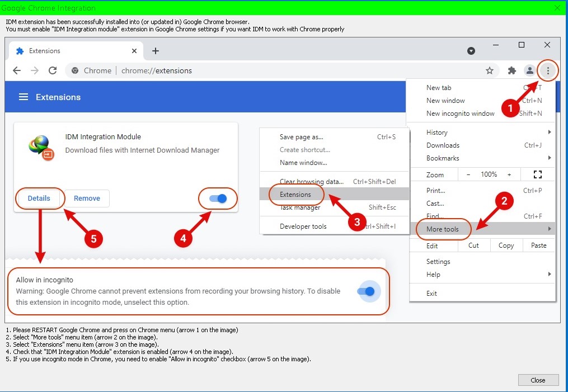Reload the page with refresh icon

point(53,70)
